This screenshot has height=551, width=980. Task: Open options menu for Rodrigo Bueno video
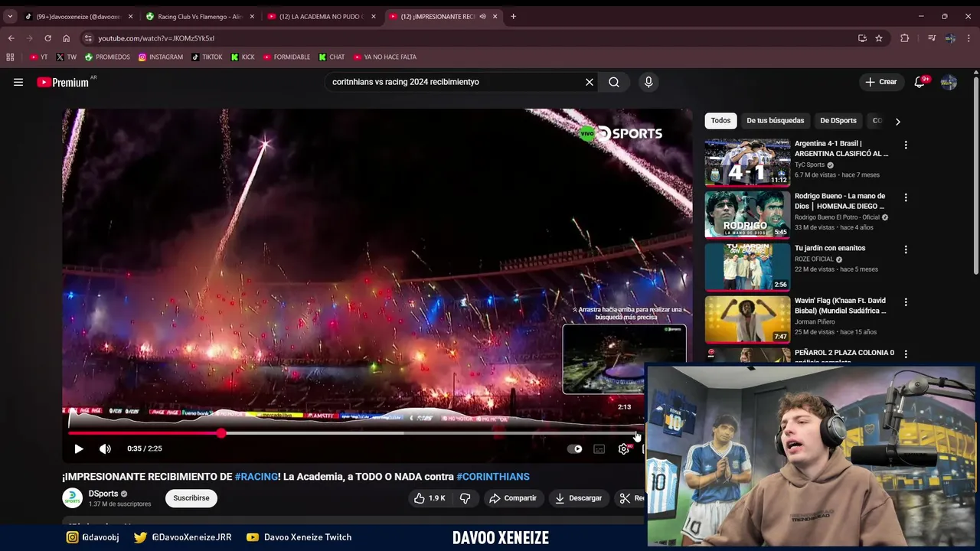tap(906, 197)
